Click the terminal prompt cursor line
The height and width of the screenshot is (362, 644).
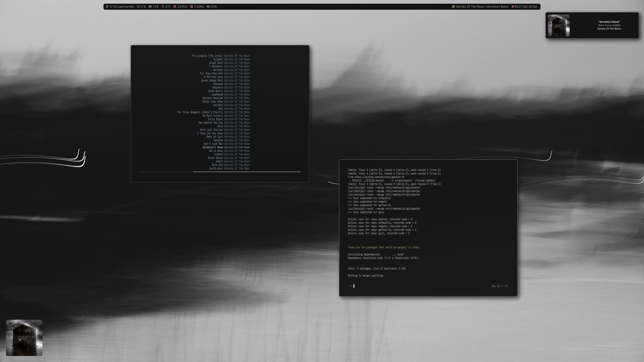coord(354,286)
